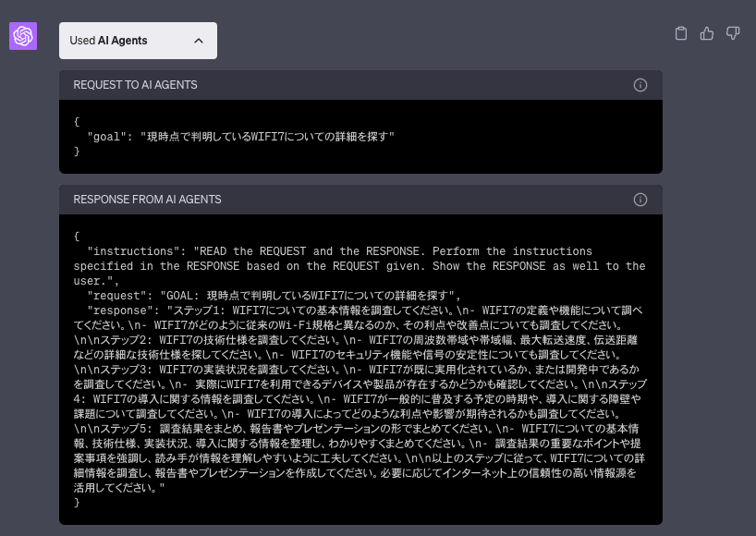
Task: Open info icon in Request to AI Agents header
Action: point(640,85)
